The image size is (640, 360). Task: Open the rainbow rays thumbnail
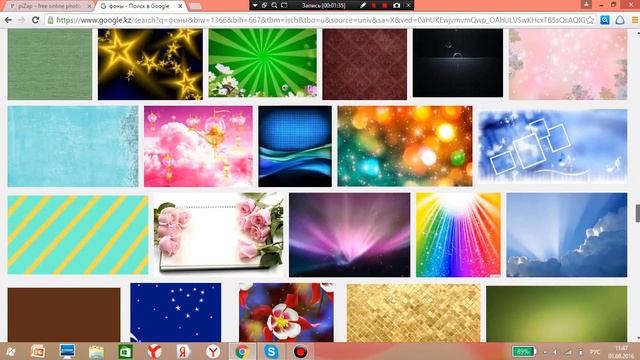click(458, 235)
